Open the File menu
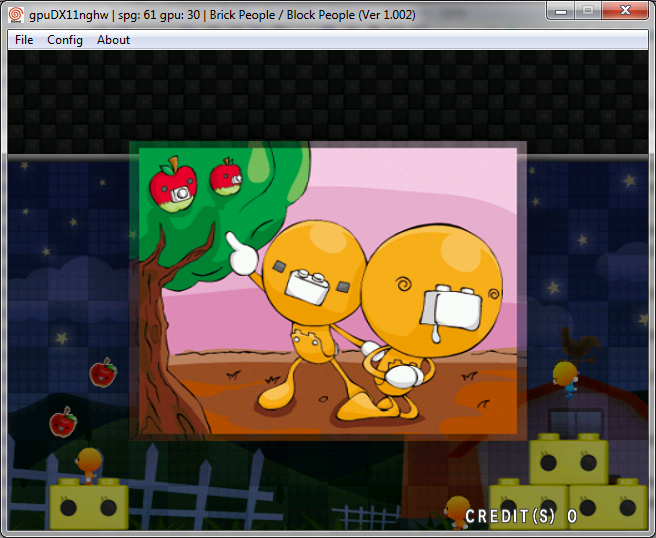This screenshot has height=538, width=656. click(24, 40)
